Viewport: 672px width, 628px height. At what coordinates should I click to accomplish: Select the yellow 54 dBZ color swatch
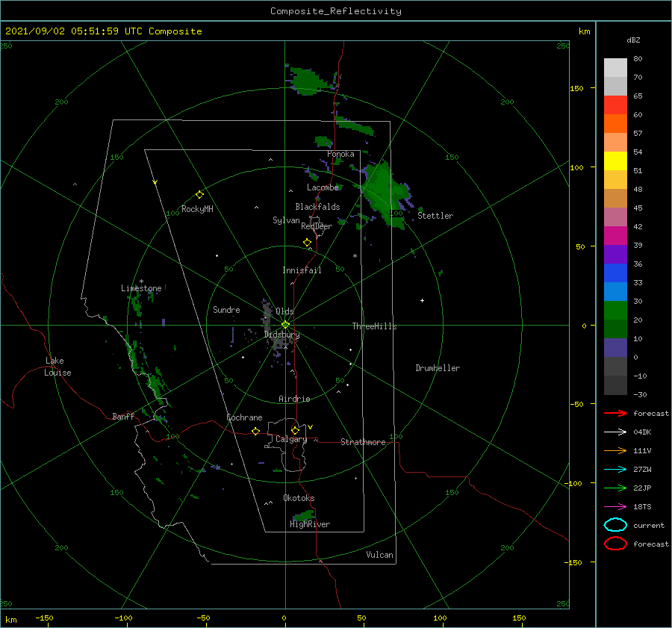coord(615,161)
